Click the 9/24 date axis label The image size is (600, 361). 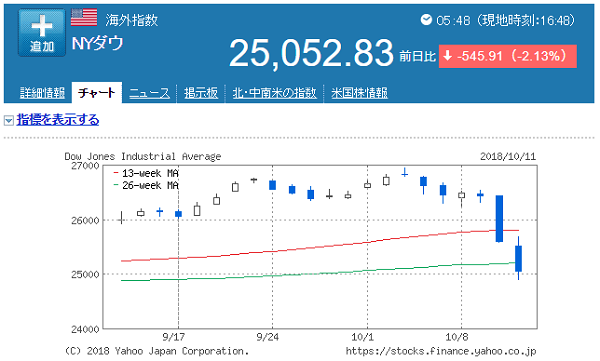(267, 337)
